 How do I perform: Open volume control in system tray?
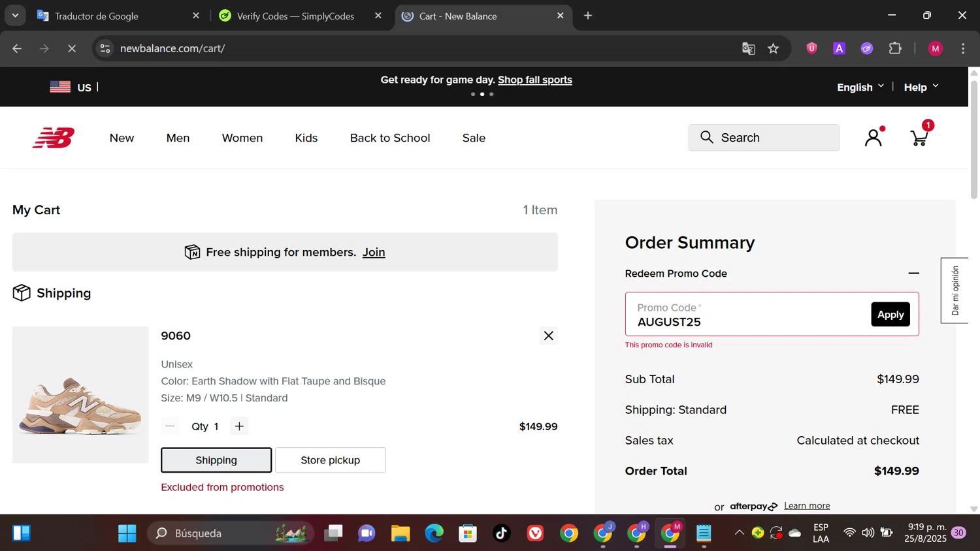click(x=868, y=533)
